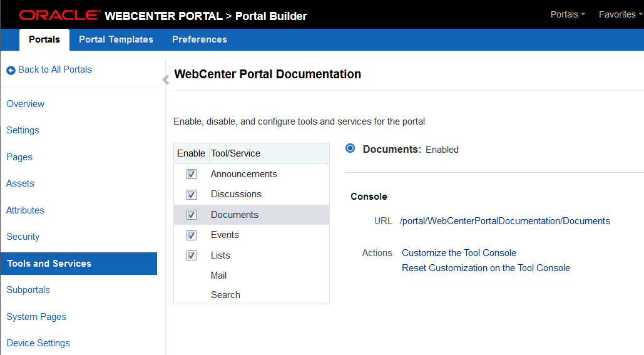Toggle the Documents checkbox
This screenshot has height=355, width=644.
192,215
